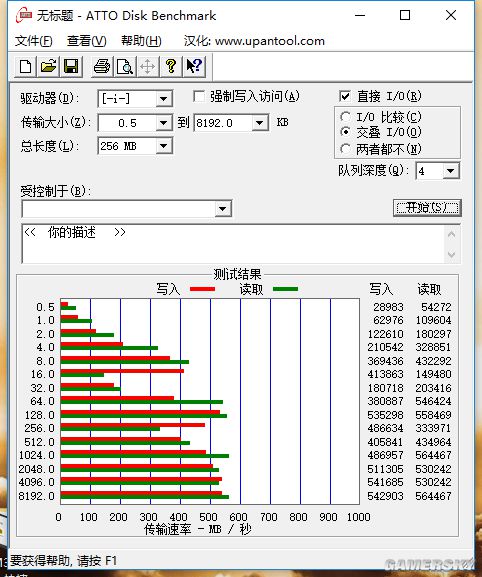Click read value 558469 for 128.0 row

[433, 415]
